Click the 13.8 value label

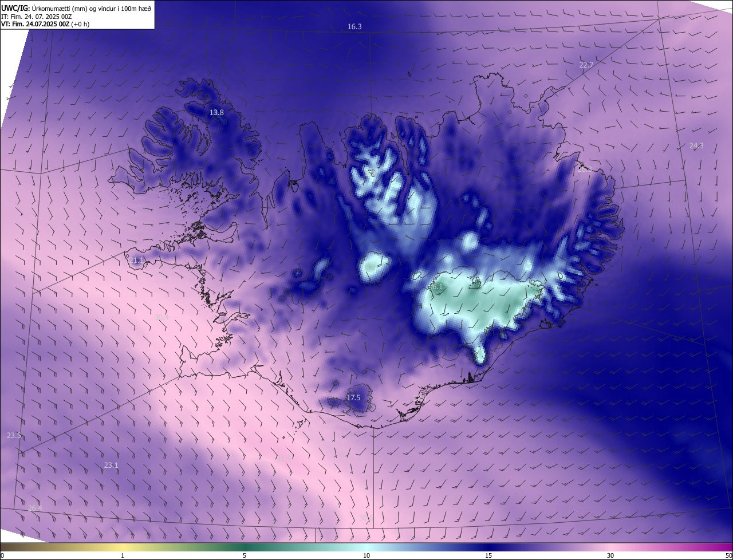click(216, 113)
